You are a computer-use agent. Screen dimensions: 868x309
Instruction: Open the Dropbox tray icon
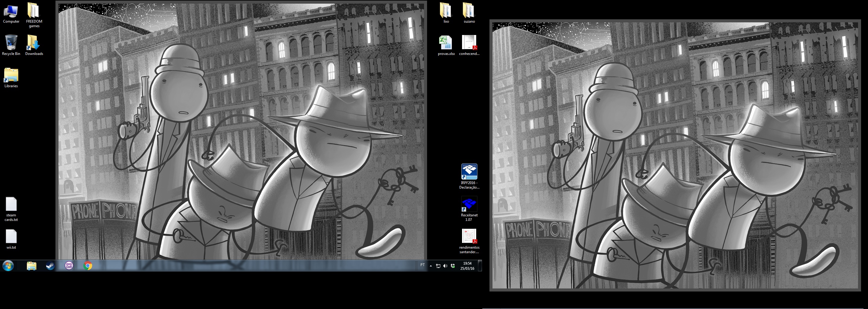pos(453,266)
